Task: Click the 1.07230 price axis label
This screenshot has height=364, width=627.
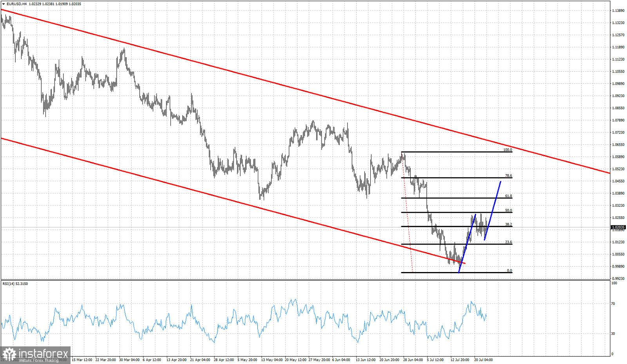Action: pyautogui.click(x=618, y=132)
